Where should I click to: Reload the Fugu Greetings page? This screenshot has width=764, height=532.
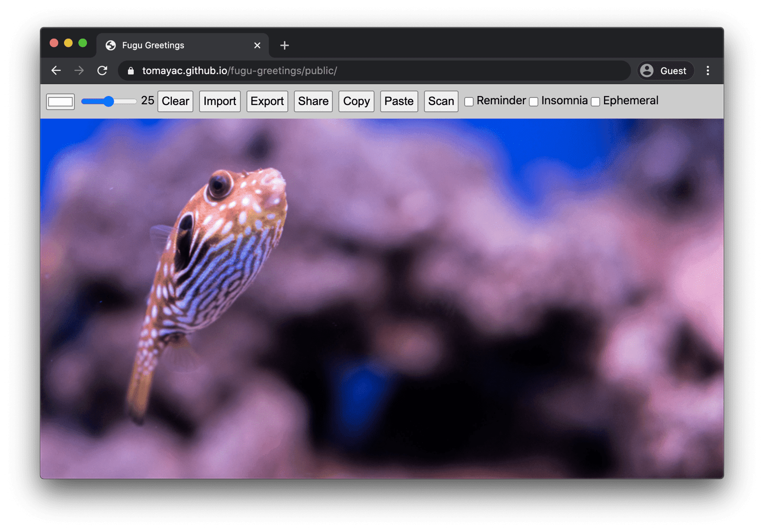coord(102,70)
